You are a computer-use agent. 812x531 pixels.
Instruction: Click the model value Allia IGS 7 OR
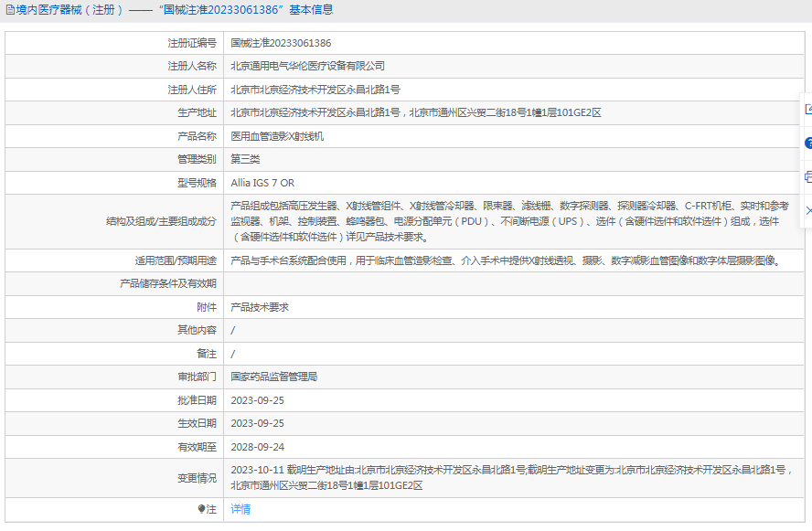click(x=262, y=183)
